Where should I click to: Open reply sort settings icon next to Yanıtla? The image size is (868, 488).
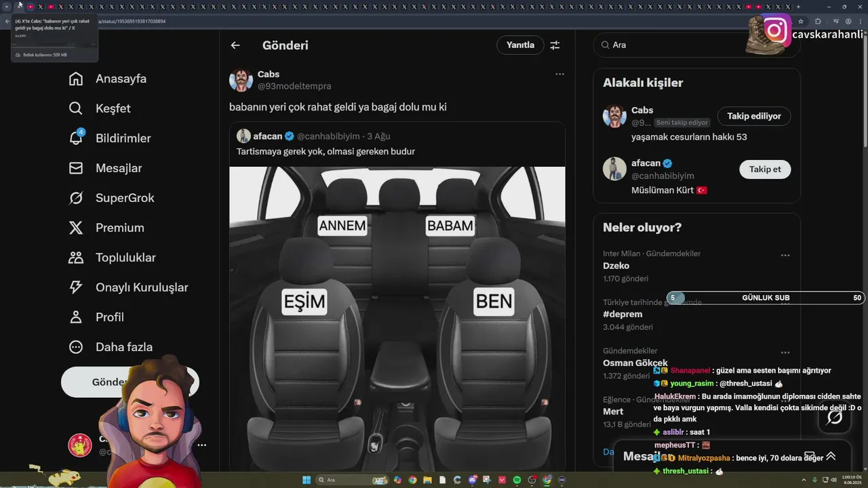(x=555, y=45)
